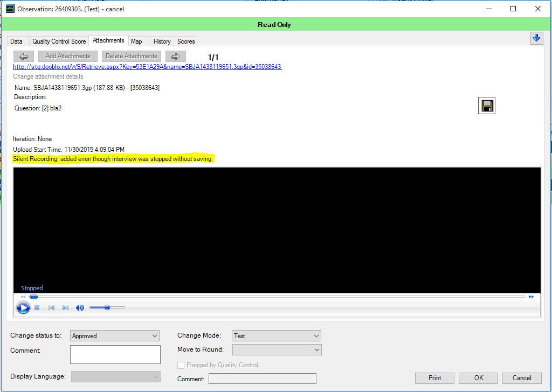Select the Attachments tab
The height and width of the screenshot is (392, 552).
[x=108, y=40]
